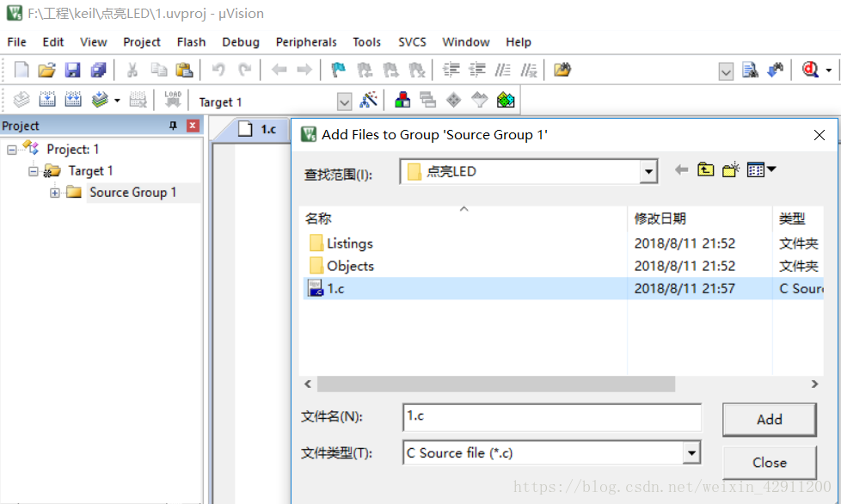Click the 文件名 input field
The width and height of the screenshot is (841, 504).
point(552,417)
